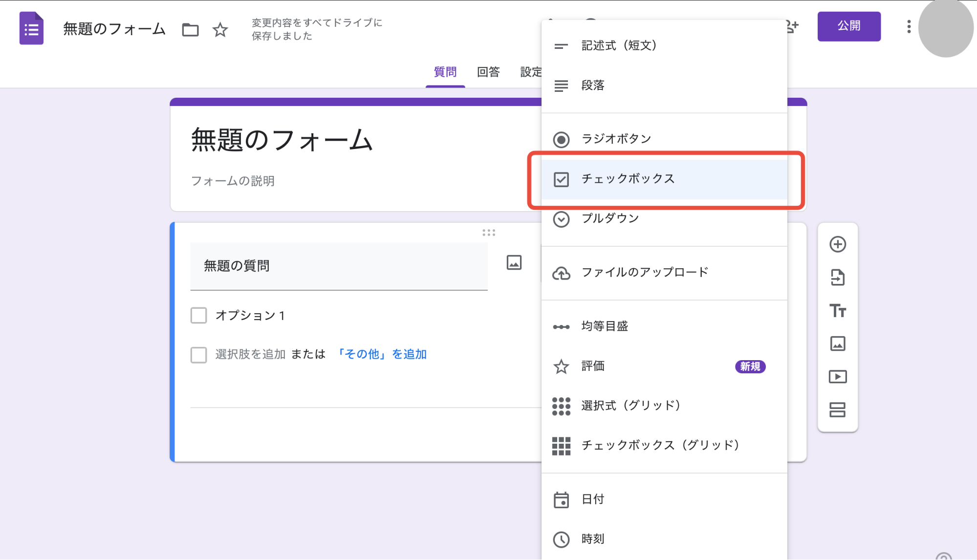Select 時刻 question type
Screen dimensions: 977x560
[x=664, y=539]
